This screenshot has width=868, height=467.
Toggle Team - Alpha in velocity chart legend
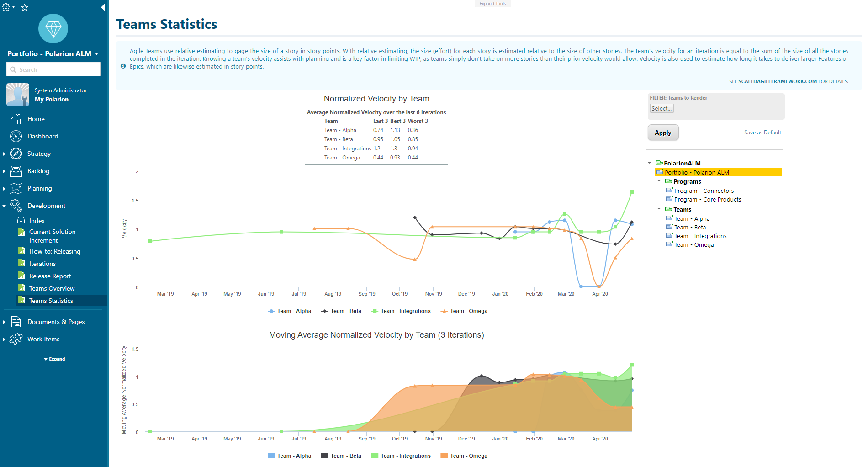pyautogui.click(x=289, y=311)
